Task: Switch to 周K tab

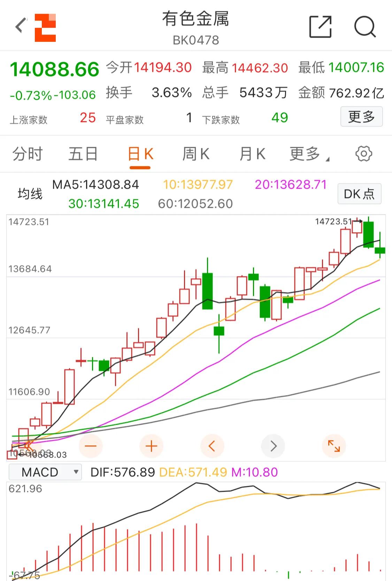Action: [x=196, y=154]
